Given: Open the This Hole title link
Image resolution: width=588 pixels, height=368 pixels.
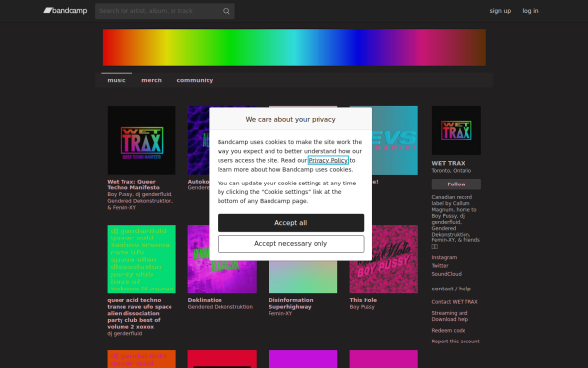Looking at the screenshot, I should tap(364, 300).
